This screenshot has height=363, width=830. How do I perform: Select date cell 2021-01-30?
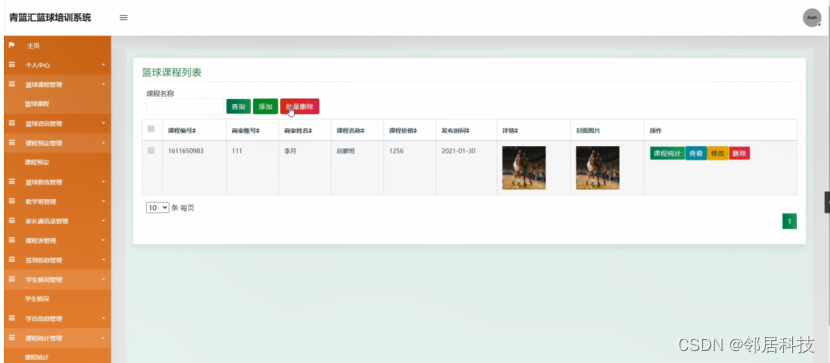tap(458, 151)
